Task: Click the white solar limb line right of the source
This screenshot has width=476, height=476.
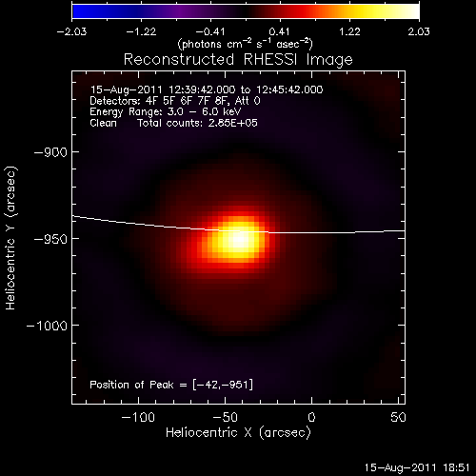Action: click(x=336, y=232)
